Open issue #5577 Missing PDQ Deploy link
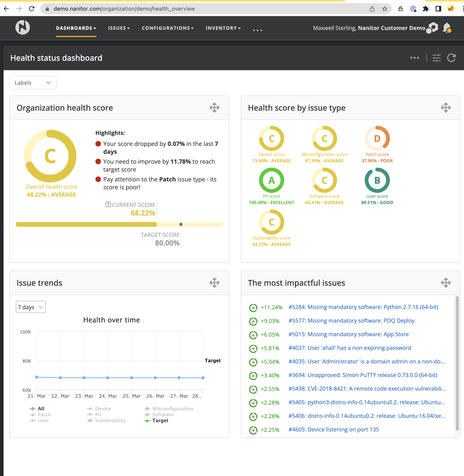The height and width of the screenshot is (476, 464). tap(351, 321)
